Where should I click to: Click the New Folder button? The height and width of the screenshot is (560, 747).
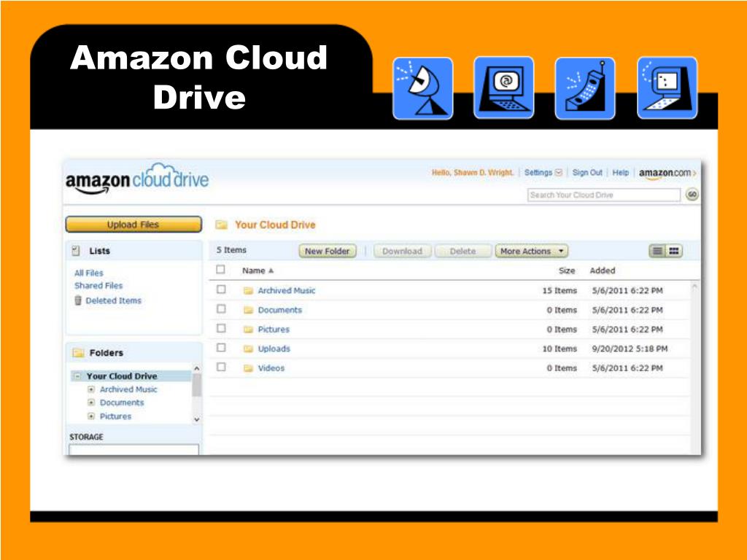pyautogui.click(x=328, y=251)
